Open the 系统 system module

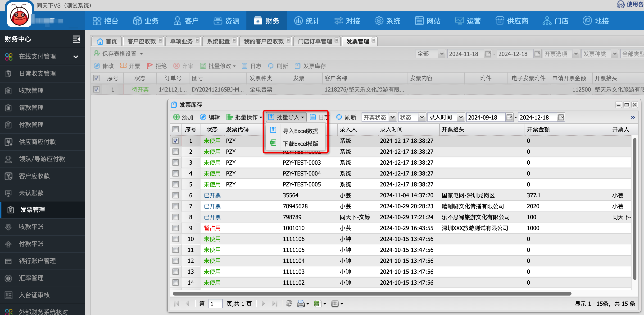click(x=387, y=21)
